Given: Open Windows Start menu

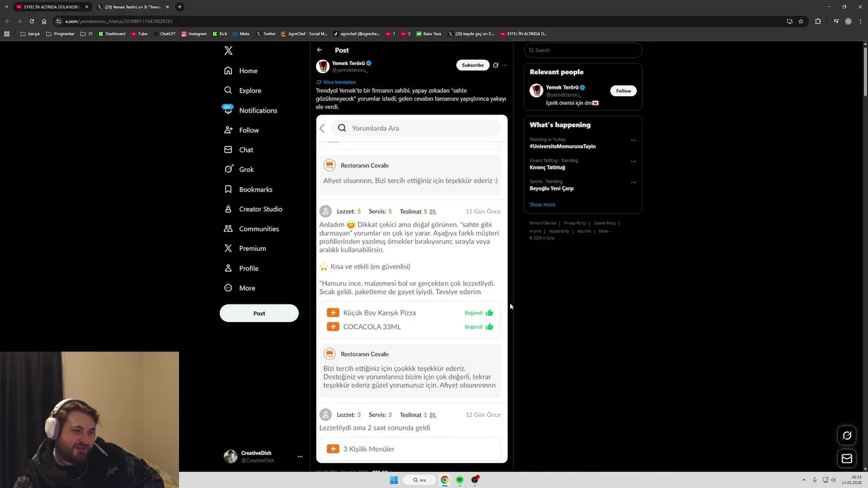Looking at the screenshot, I should pos(393,480).
